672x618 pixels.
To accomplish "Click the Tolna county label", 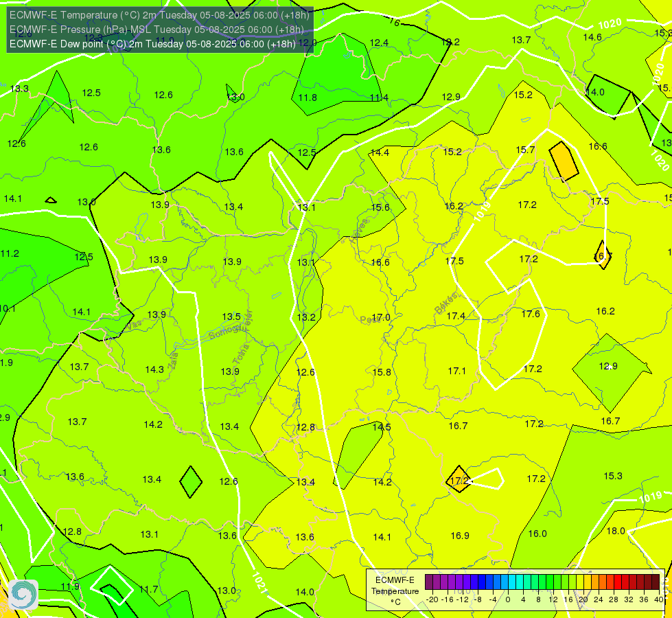I will (x=241, y=354).
